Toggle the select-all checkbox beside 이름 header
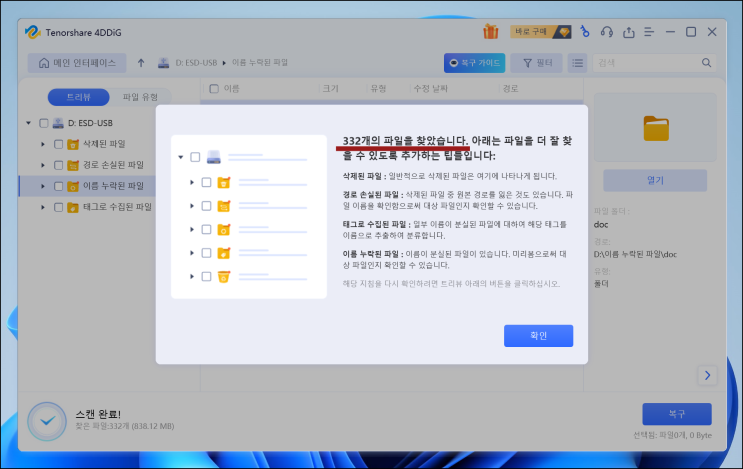Screen dimensions: 743x469 point(214,89)
